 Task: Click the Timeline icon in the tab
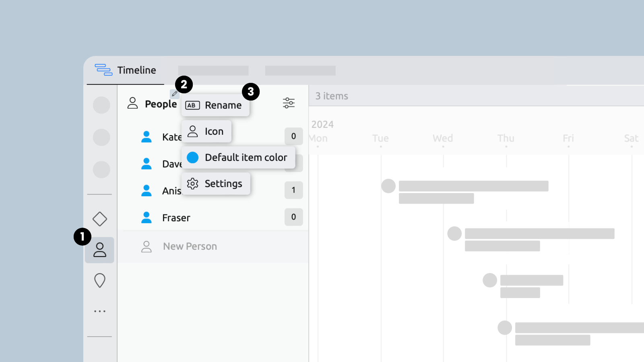[103, 70]
